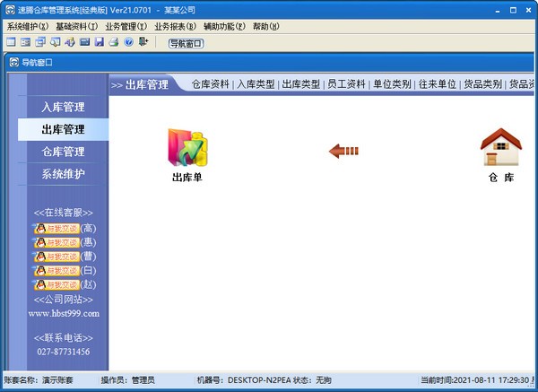
Task: Click the <<公司网站>> label
Action: pos(64,300)
